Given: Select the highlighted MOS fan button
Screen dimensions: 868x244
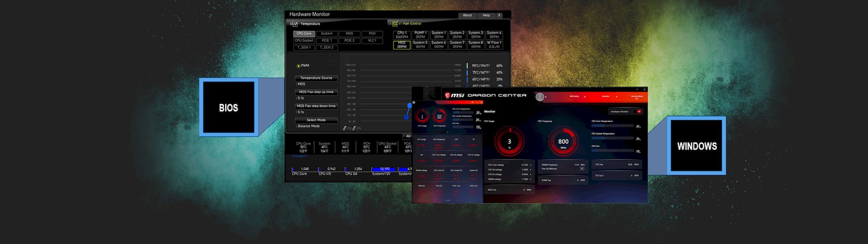Looking at the screenshot, I should [402, 45].
